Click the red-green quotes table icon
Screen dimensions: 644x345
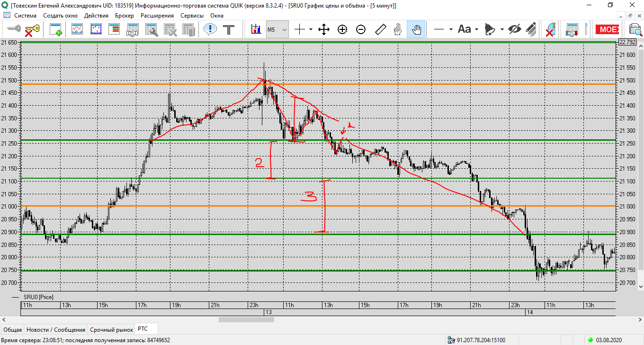(x=114, y=29)
